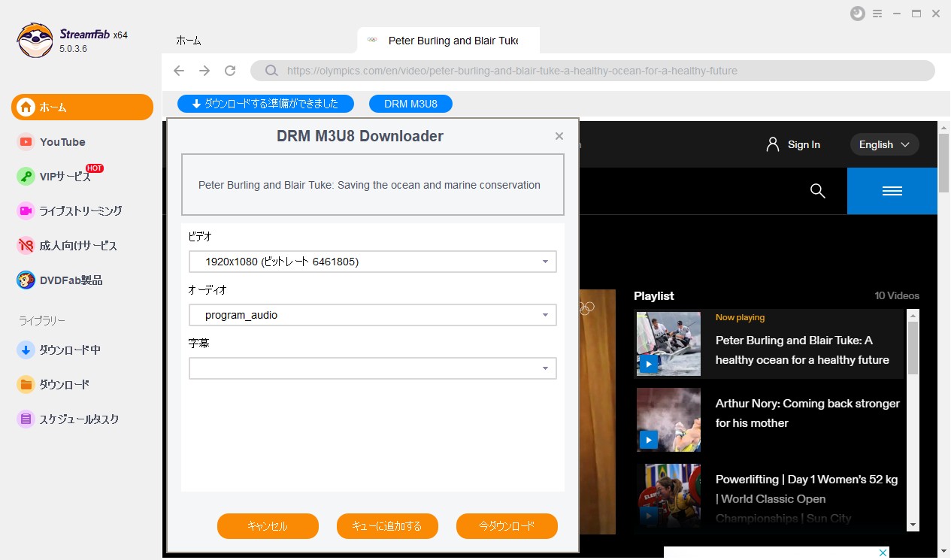Open the 字幕 subtitle dropdown
Screen dimensions: 951x560
pos(373,368)
